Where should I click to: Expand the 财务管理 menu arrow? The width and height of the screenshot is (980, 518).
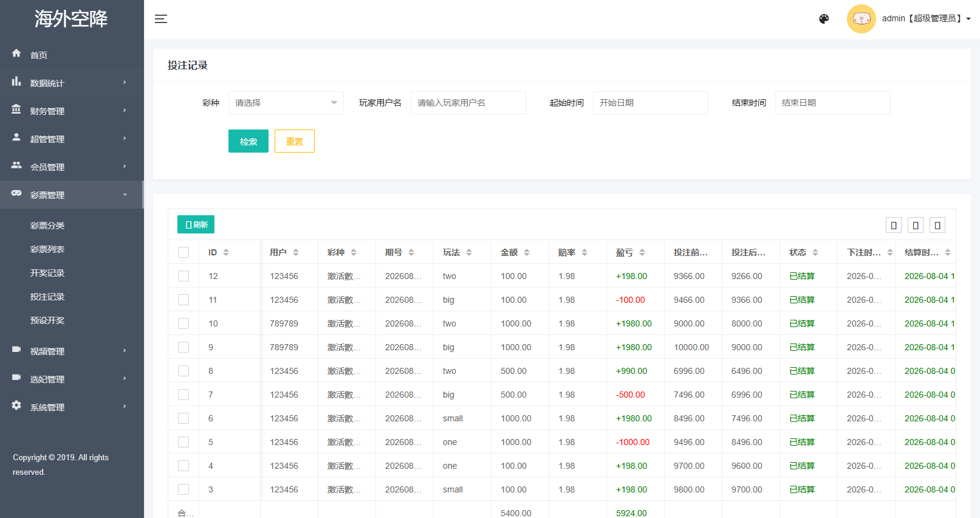point(125,111)
